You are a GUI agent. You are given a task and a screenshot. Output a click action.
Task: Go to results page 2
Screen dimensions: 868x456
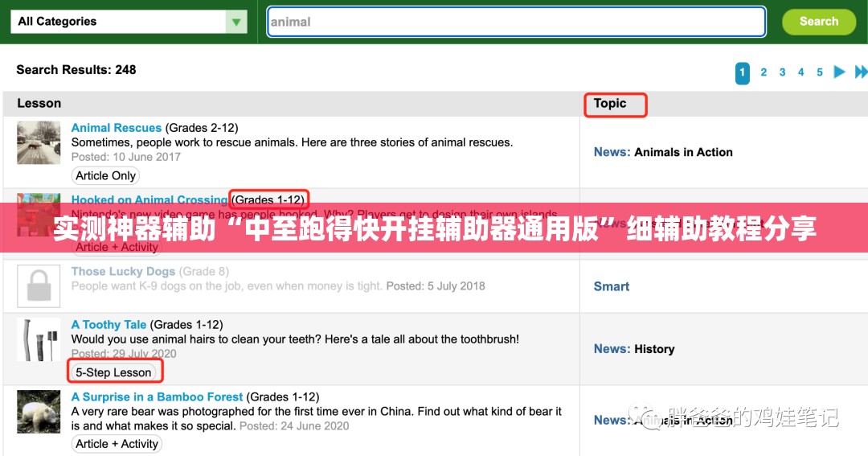pos(764,72)
